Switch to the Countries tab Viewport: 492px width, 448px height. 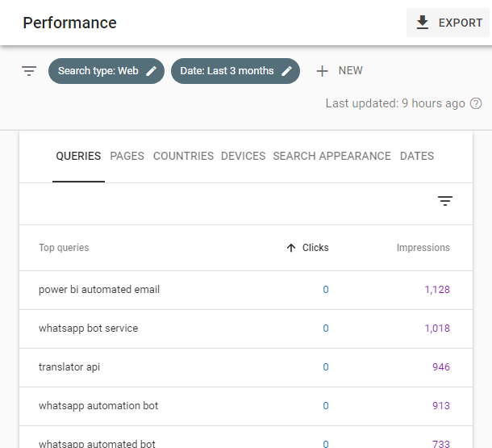tap(183, 156)
